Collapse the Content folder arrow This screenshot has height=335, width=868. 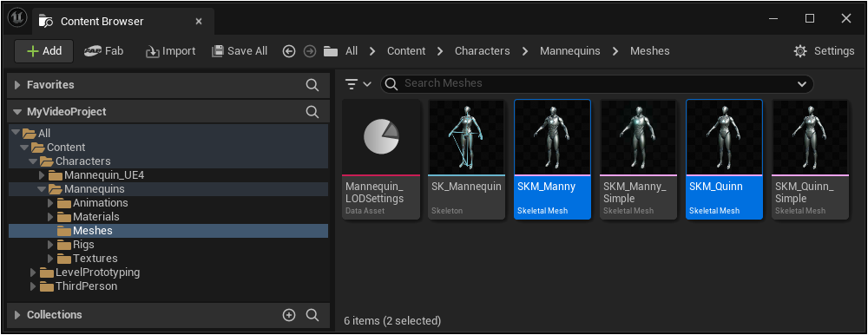(23, 148)
